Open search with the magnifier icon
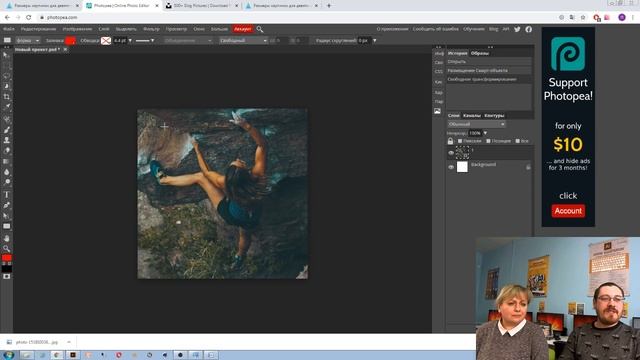The width and height of the screenshot is (640, 360). (260, 29)
